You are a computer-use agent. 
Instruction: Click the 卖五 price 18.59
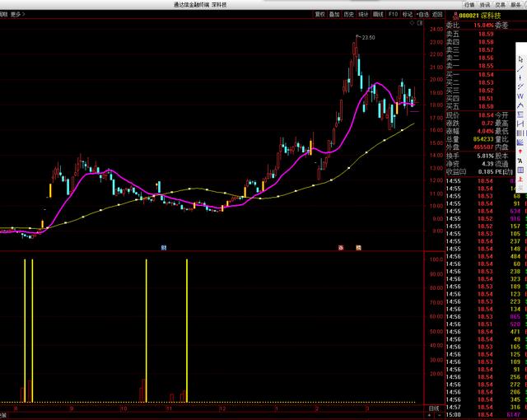[x=486, y=34]
